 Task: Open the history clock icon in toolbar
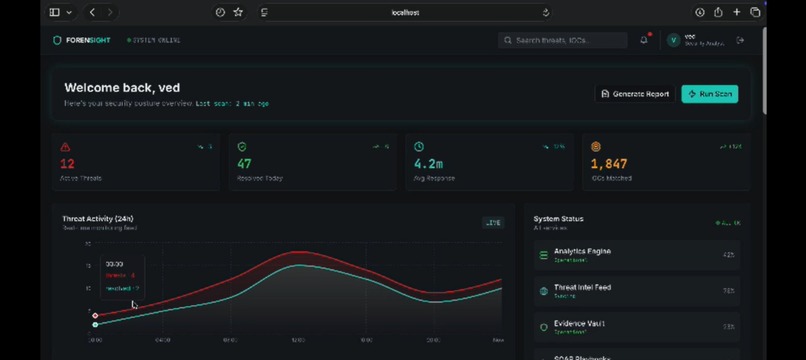220,12
